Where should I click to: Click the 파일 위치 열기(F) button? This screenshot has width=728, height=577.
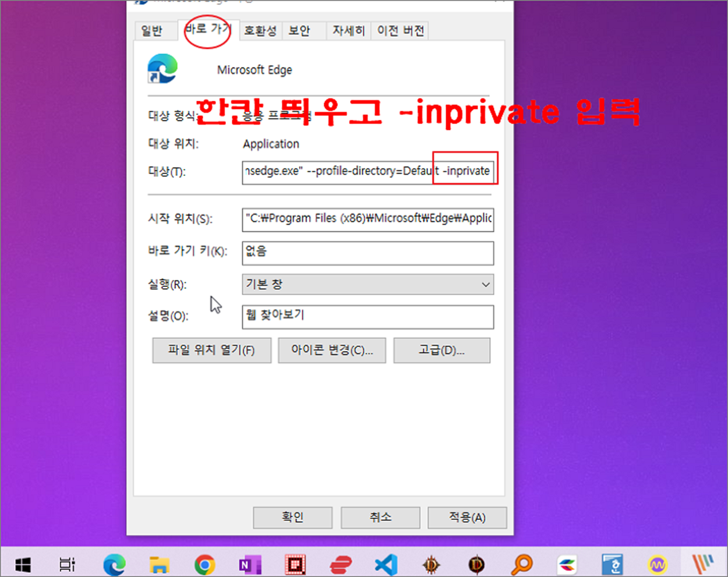pyautogui.click(x=212, y=351)
